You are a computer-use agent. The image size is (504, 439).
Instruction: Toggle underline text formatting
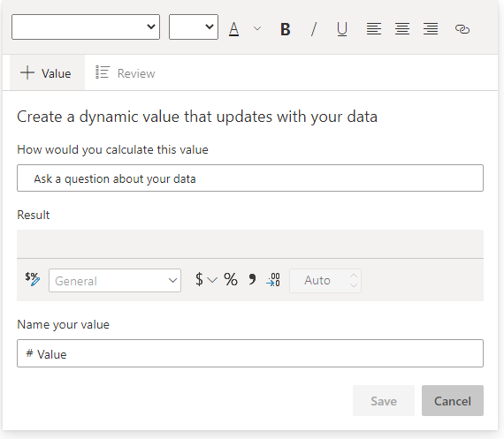click(342, 29)
